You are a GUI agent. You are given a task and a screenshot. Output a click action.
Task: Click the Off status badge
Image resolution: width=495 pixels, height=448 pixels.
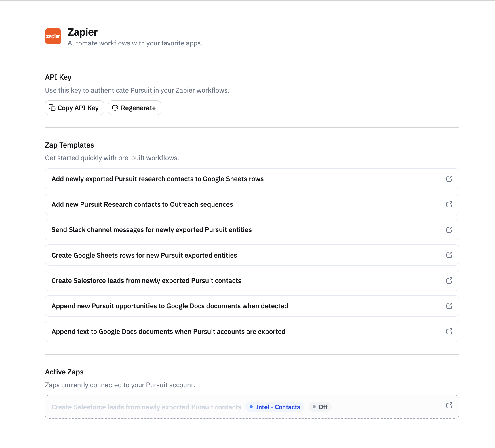(x=320, y=407)
